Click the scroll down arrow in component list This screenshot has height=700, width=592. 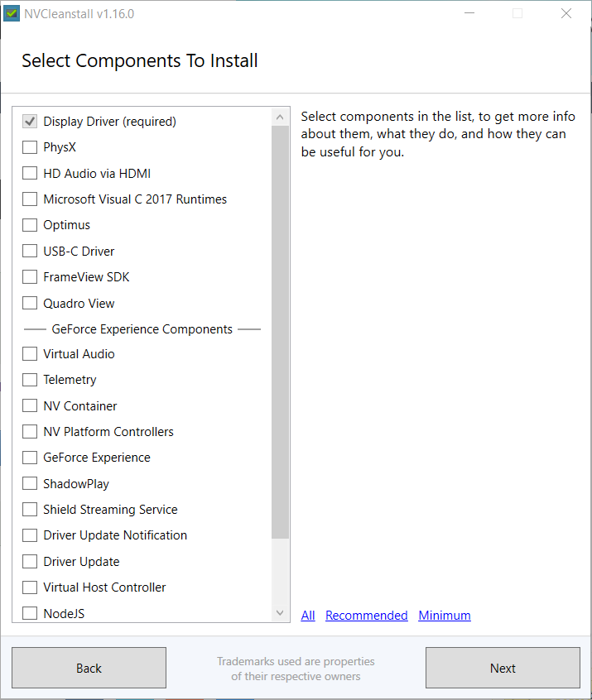coord(280,613)
